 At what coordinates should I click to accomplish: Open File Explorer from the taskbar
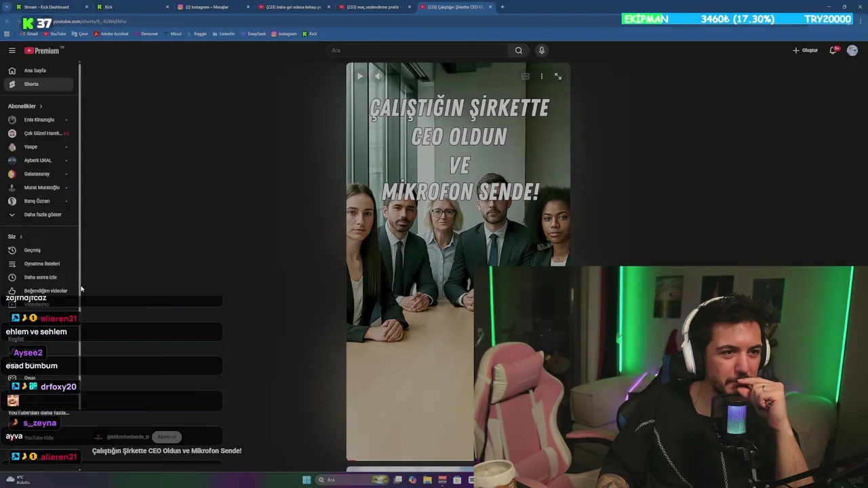click(x=427, y=480)
